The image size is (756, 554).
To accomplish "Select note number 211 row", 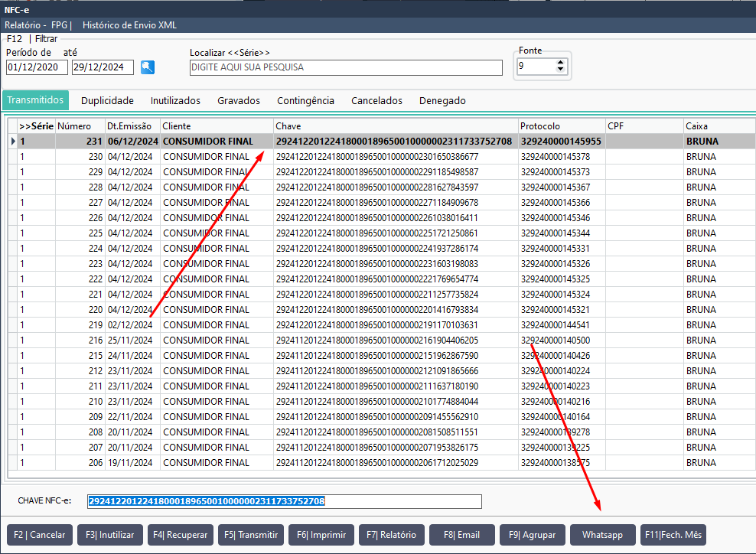I will point(382,386).
